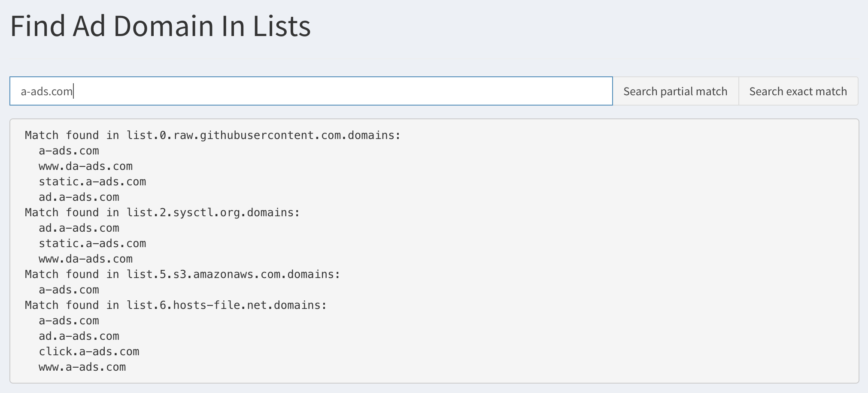
Task: Click the list.6.hosts-file.net match header line
Action: [x=176, y=305]
